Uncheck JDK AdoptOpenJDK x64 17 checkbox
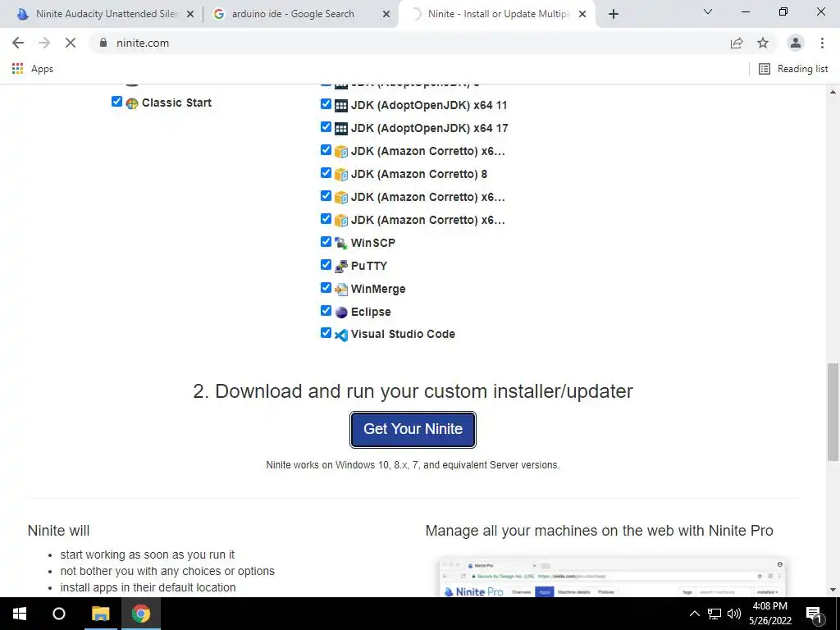This screenshot has width=840, height=630. click(x=326, y=126)
